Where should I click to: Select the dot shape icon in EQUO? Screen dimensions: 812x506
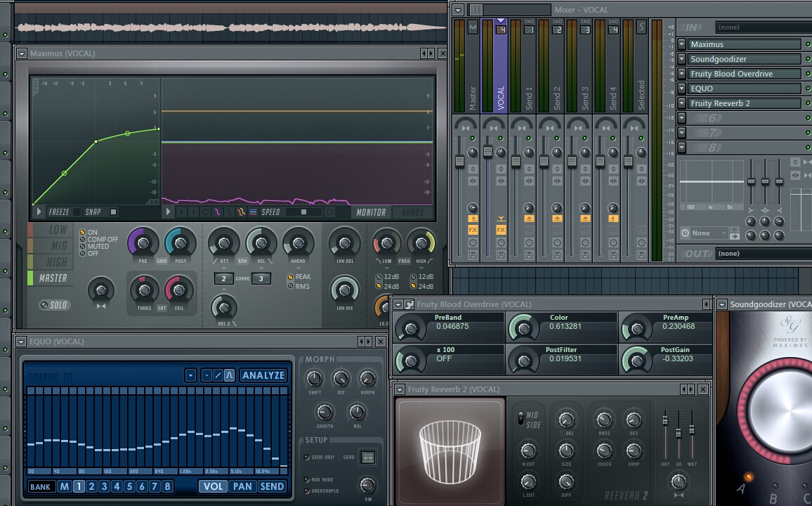coord(207,375)
